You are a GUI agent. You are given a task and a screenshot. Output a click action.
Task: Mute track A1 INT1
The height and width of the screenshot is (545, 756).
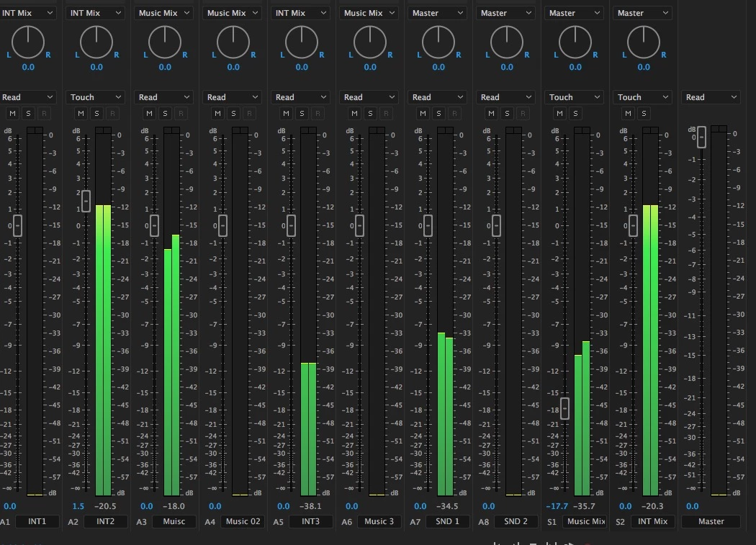coord(12,113)
